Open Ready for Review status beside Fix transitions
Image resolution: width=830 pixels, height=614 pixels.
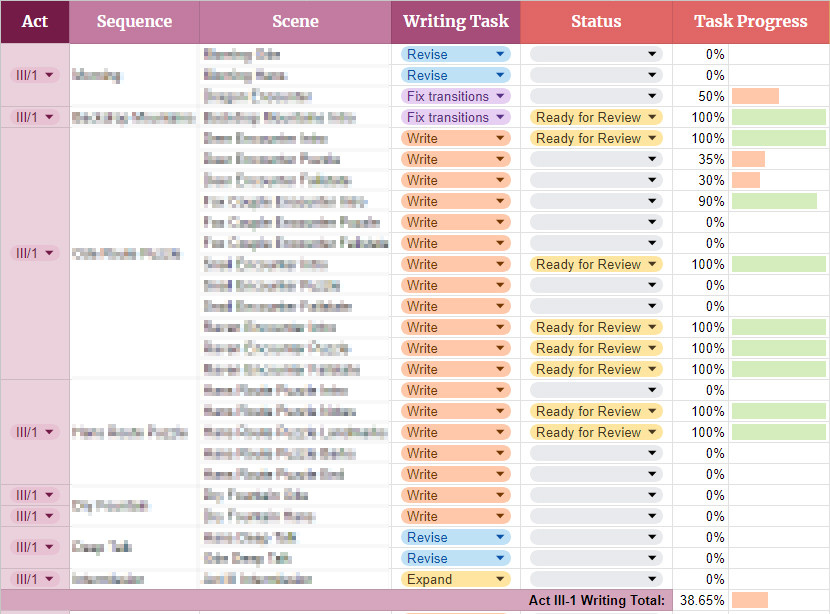coord(596,117)
